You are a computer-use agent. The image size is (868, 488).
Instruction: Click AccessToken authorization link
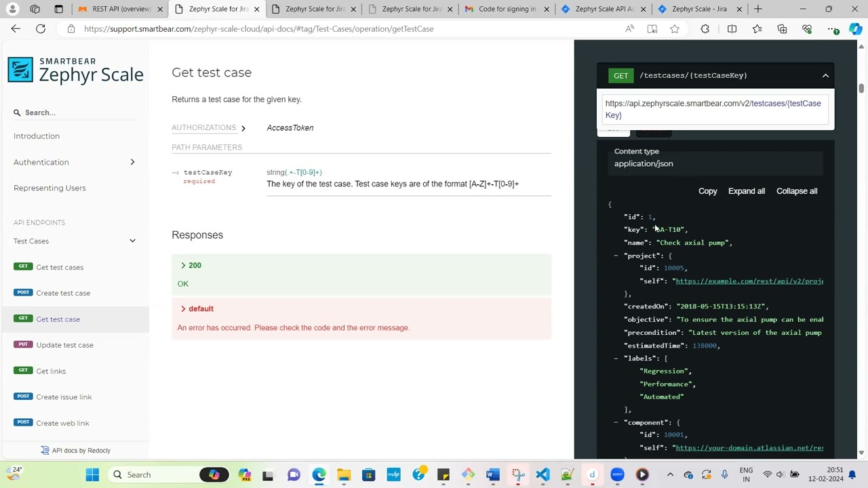click(x=290, y=127)
